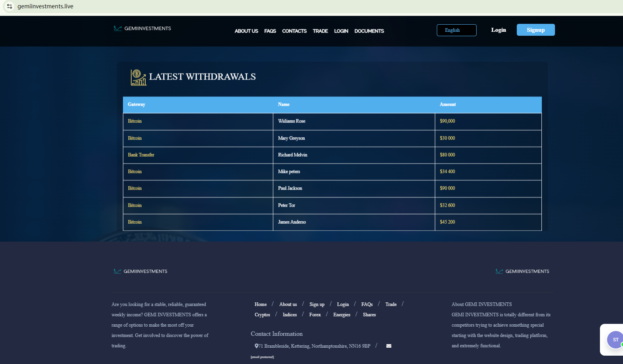Click the Energies link in the footer
Viewport: 623px width, 364px height.
click(341, 315)
